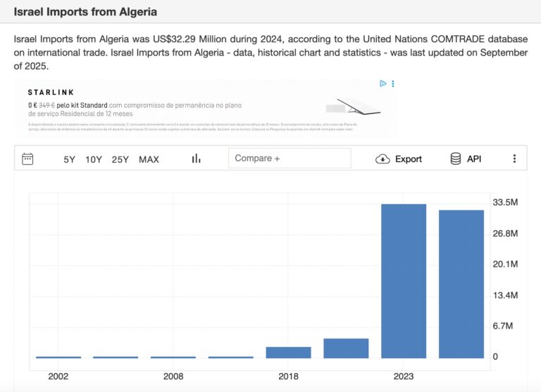This screenshot has height=392, width=541.
Task: Select the 5Y time range
Action: (x=69, y=159)
